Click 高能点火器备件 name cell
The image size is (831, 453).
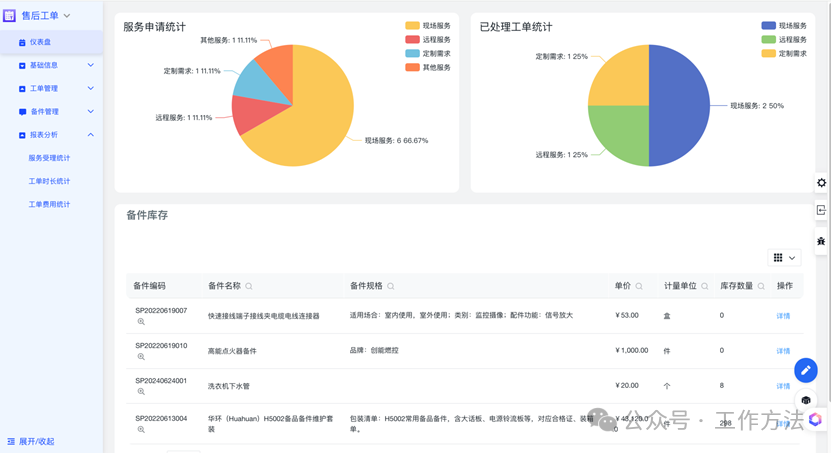(x=232, y=351)
